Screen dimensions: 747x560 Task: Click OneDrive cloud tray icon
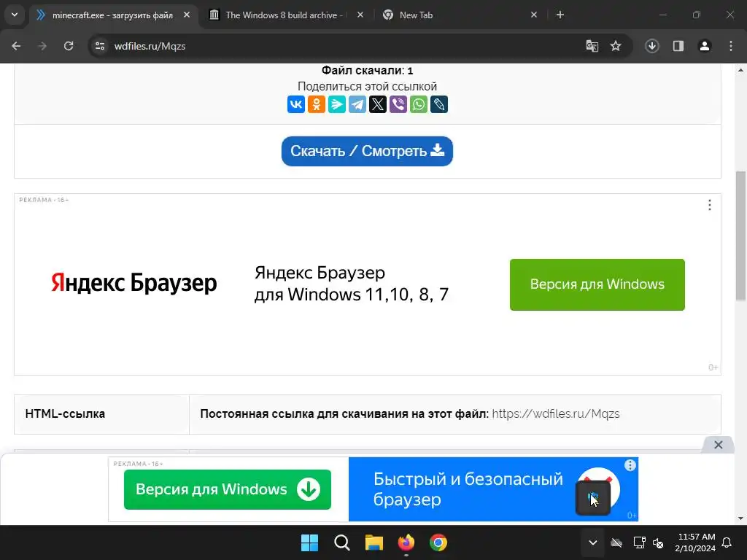[616, 542]
